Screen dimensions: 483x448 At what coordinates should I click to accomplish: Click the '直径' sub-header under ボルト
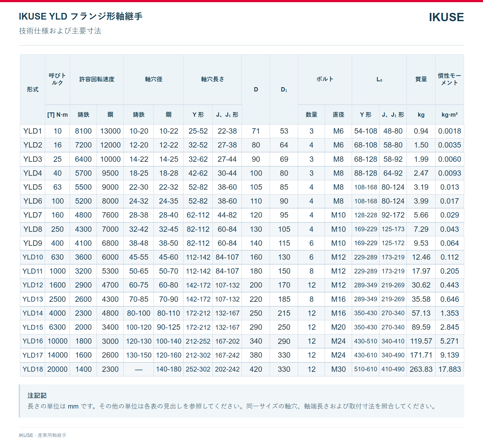click(338, 115)
